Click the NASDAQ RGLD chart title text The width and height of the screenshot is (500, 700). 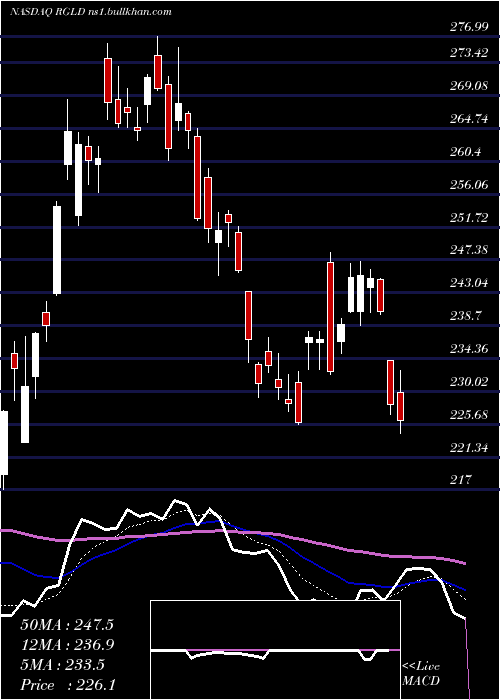tap(91, 12)
